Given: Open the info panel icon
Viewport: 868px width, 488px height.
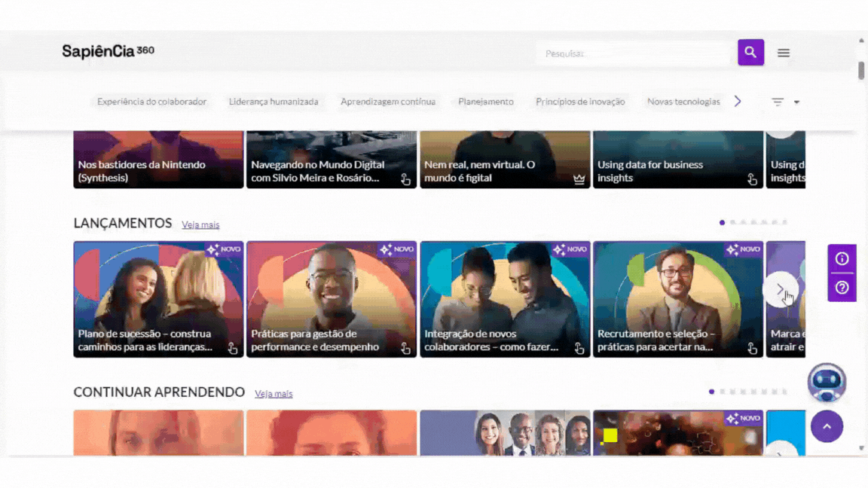Looking at the screenshot, I should pyautogui.click(x=842, y=258).
